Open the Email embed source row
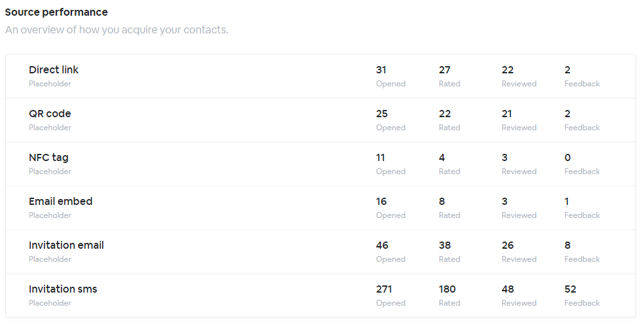The width and height of the screenshot is (644, 326). click(x=60, y=202)
